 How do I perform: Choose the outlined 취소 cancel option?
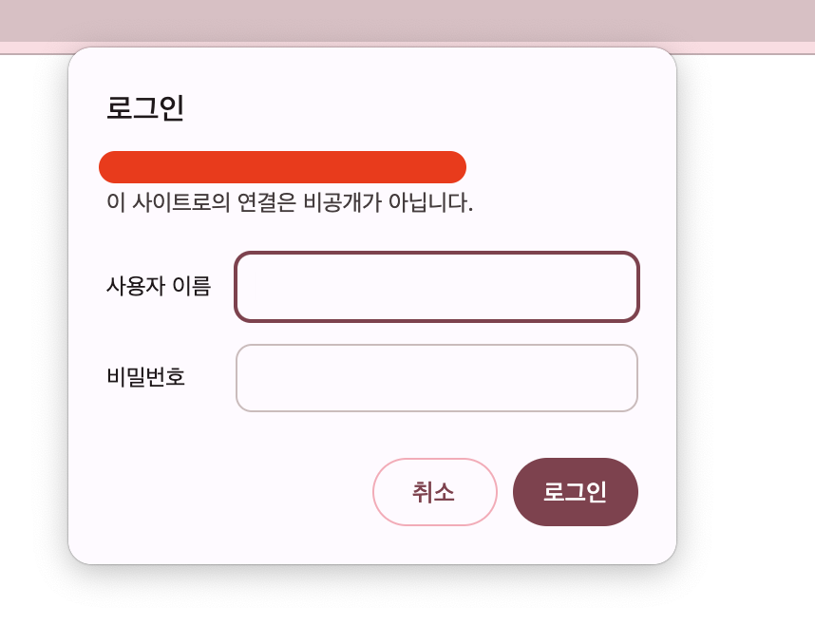(434, 492)
